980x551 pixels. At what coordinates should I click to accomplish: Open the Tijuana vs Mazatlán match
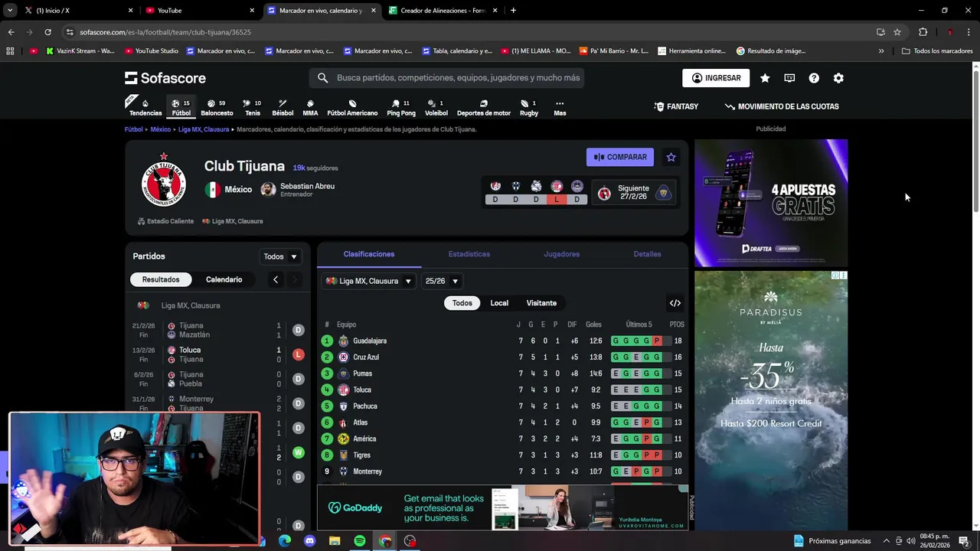pos(218,330)
